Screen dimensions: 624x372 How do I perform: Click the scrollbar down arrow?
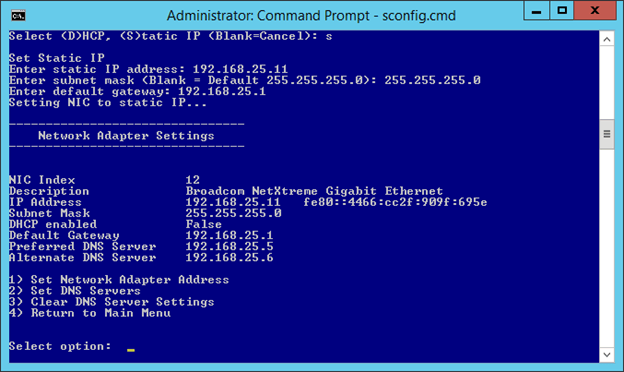pos(607,354)
